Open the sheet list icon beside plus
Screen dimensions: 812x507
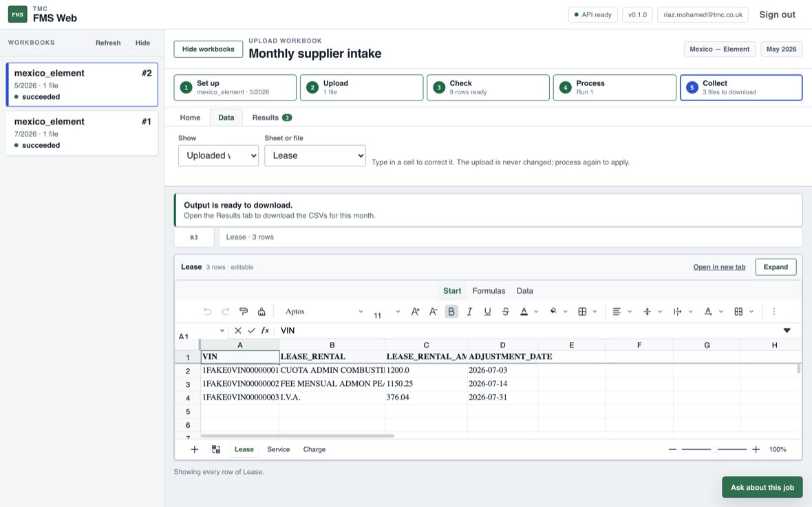click(216, 449)
